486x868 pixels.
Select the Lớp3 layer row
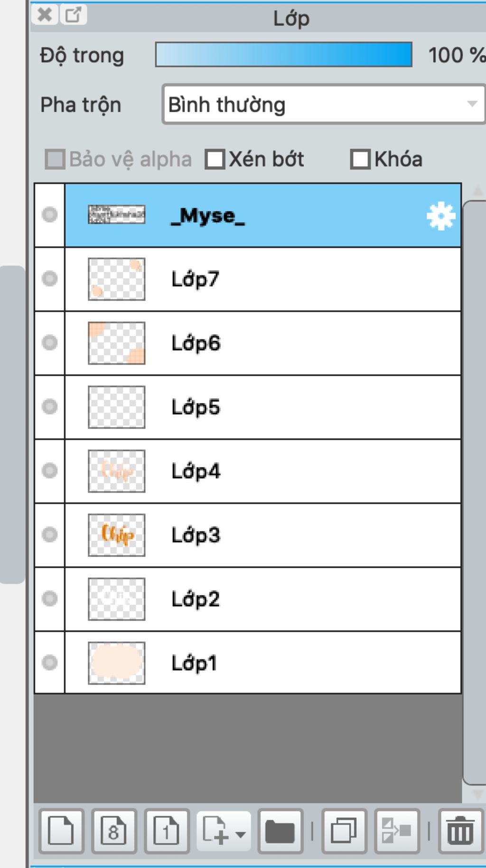tap(262, 535)
